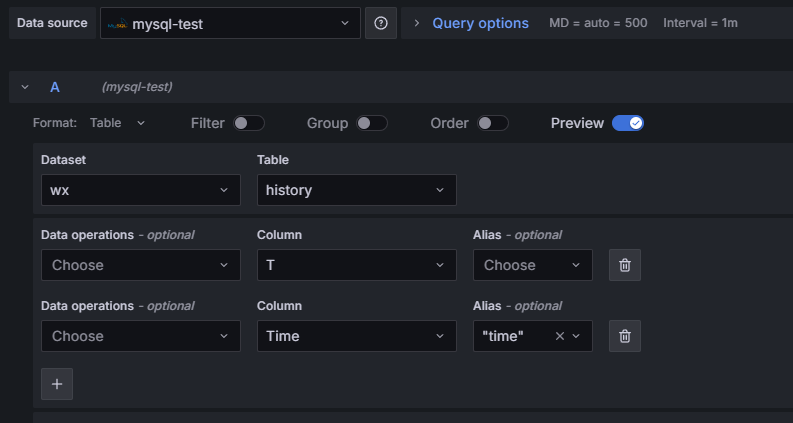The height and width of the screenshot is (423, 793).
Task: Click the Format: label
Action: point(55,123)
